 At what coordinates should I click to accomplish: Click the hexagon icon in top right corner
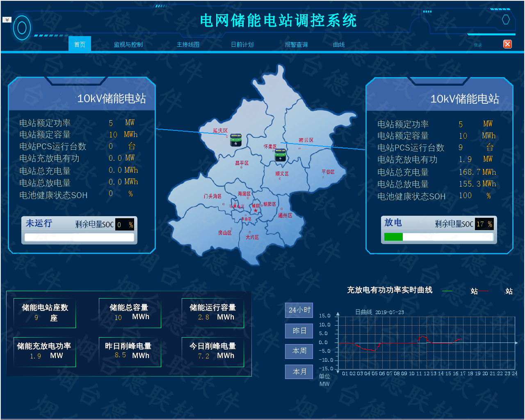506,19
